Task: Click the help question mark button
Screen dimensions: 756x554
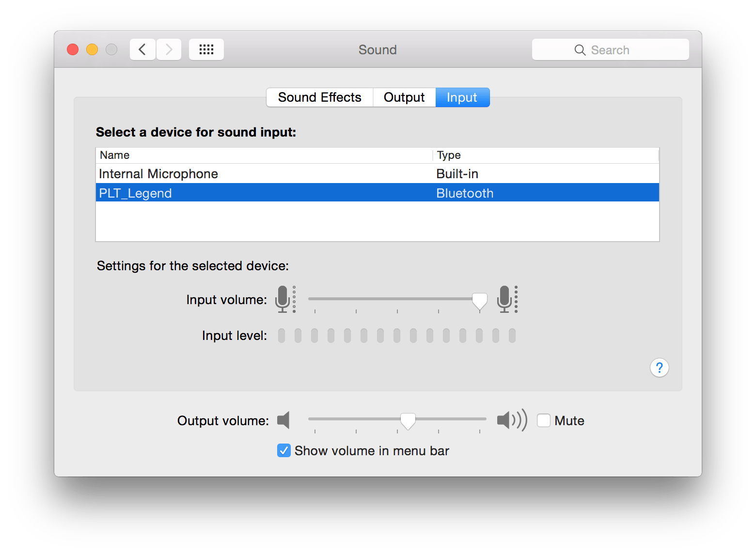Action: [x=659, y=368]
